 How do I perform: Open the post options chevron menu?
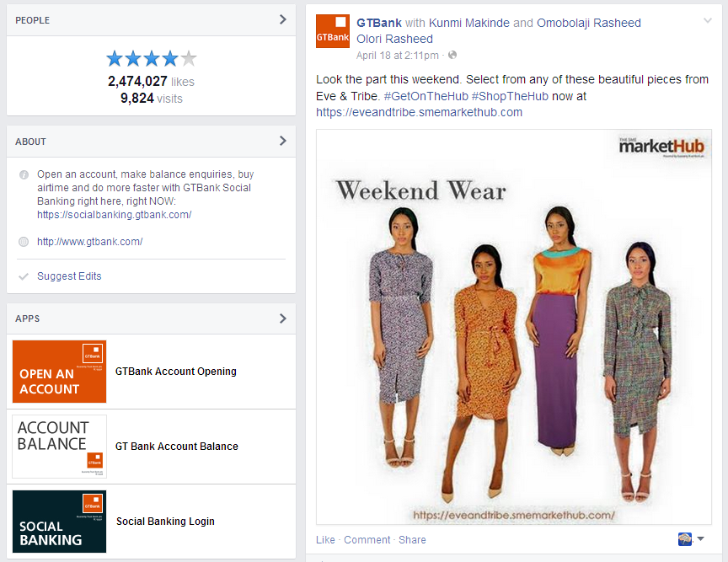708,20
